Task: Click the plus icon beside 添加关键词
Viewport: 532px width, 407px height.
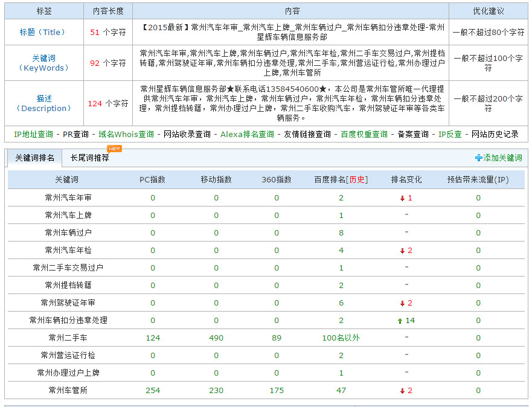Action: click(479, 158)
